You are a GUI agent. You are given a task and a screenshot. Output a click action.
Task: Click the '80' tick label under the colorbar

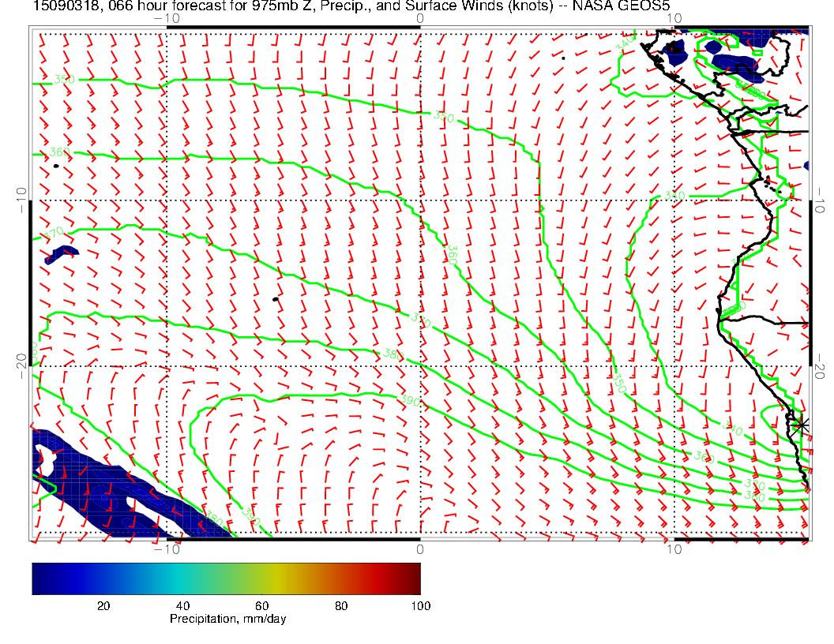341,606
